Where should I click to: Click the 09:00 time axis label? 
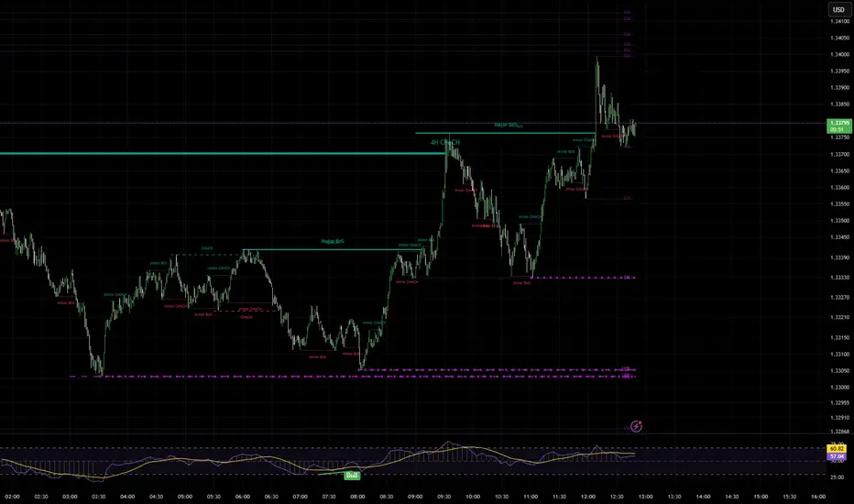click(x=416, y=497)
